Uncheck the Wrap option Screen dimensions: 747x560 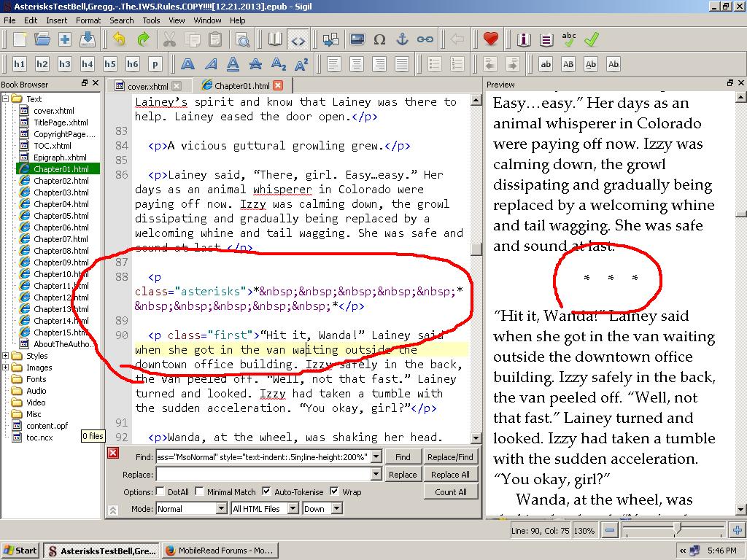[x=335, y=492]
